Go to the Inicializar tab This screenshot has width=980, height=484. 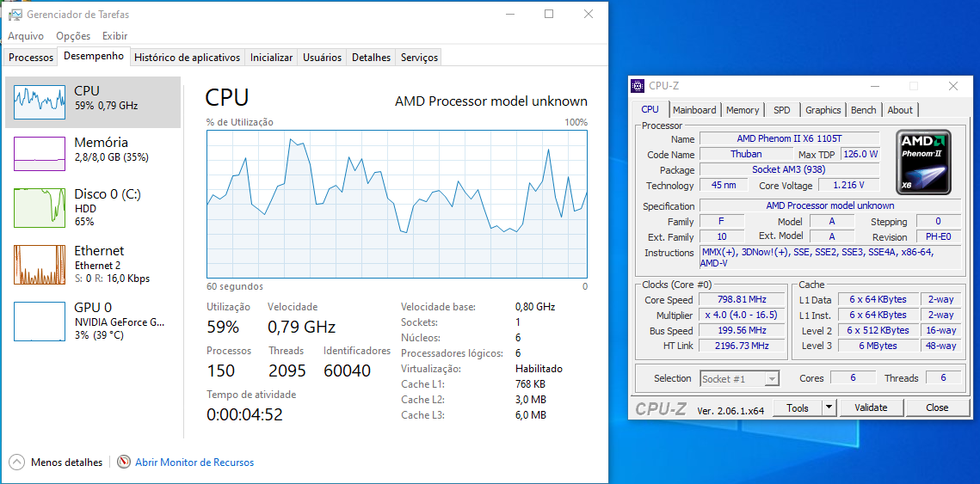(x=271, y=58)
